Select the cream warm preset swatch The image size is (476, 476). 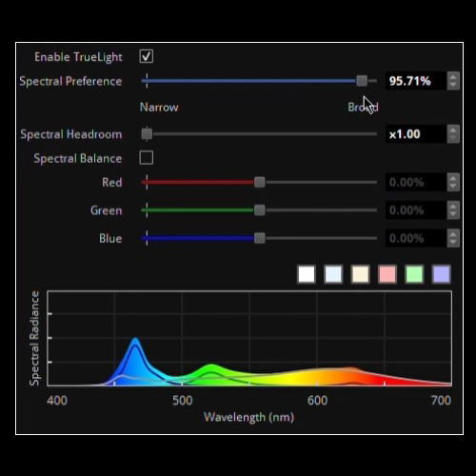pos(361,274)
